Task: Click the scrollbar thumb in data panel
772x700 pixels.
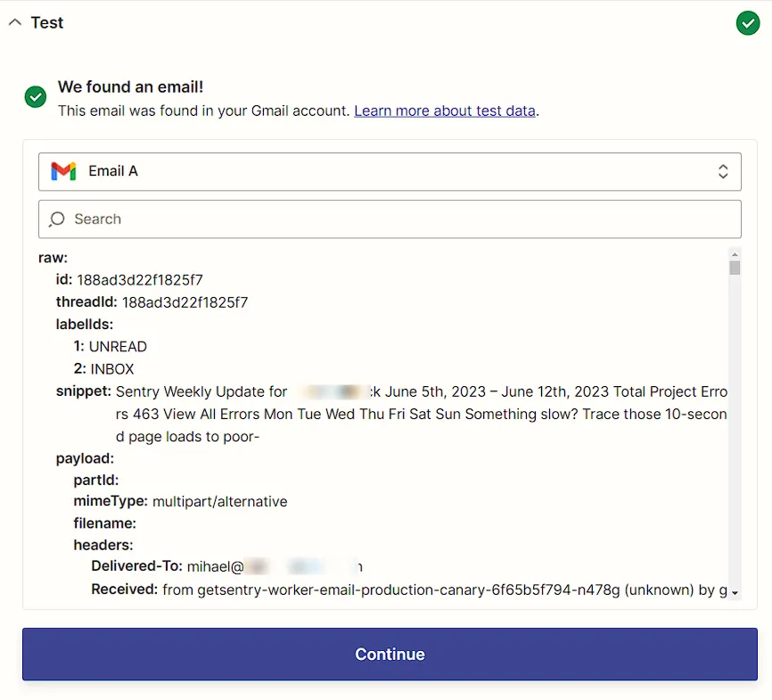Action: coord(735,268)
